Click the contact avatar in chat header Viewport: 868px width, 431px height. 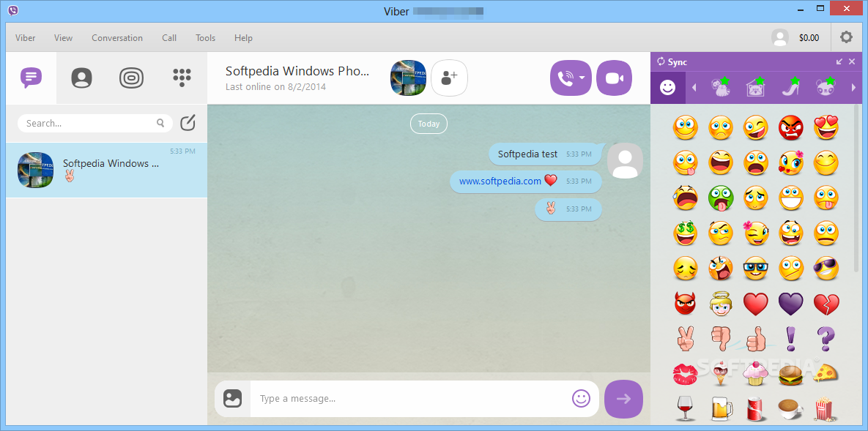pyautogui.click(x=409, y=78)
